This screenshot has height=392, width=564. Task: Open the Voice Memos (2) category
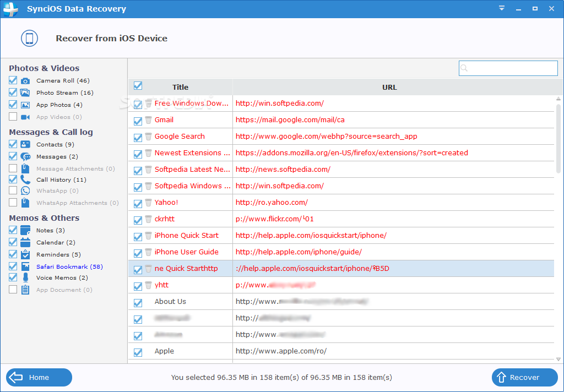pos(62,277)
